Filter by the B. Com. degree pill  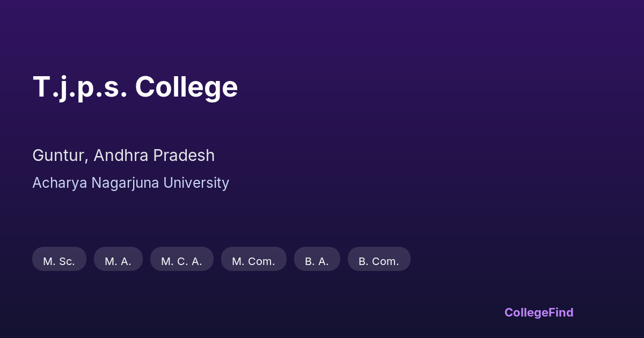(379, 261)
